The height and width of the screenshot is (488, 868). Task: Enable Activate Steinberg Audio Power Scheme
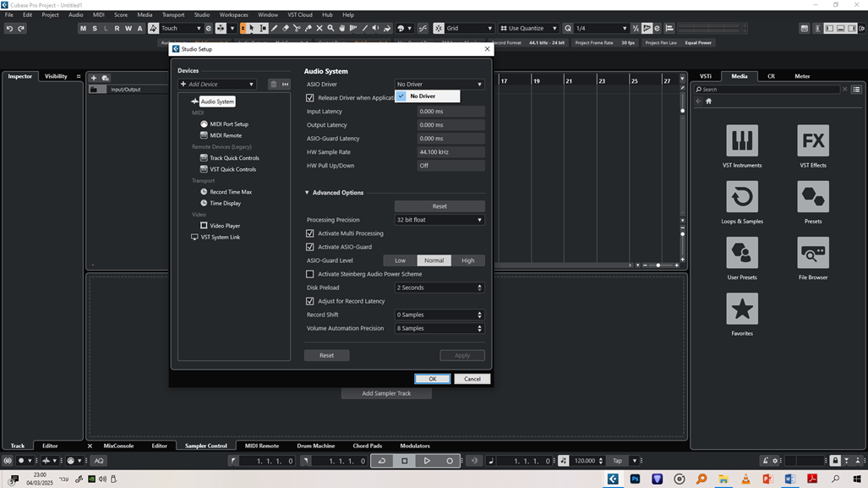[x=310, y=274]
